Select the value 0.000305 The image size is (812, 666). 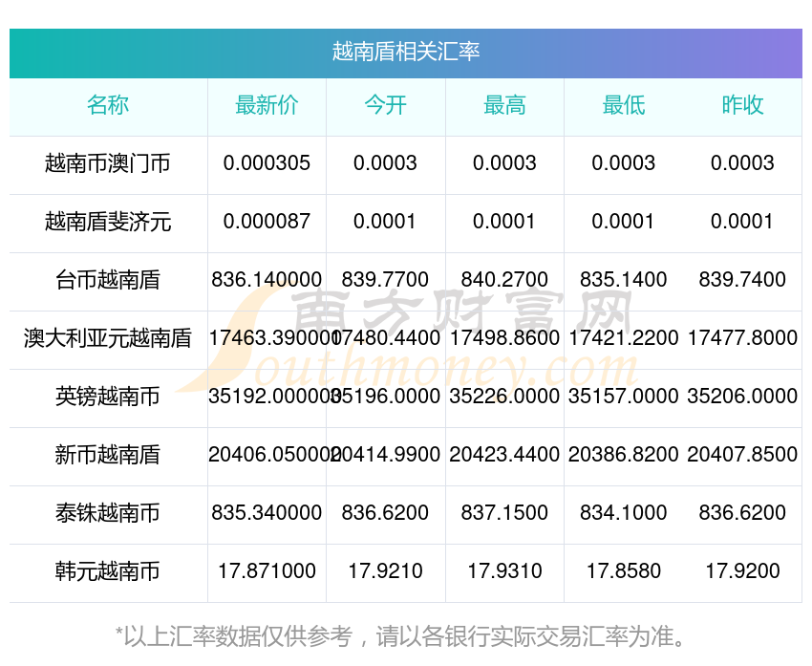pos(267,163)
